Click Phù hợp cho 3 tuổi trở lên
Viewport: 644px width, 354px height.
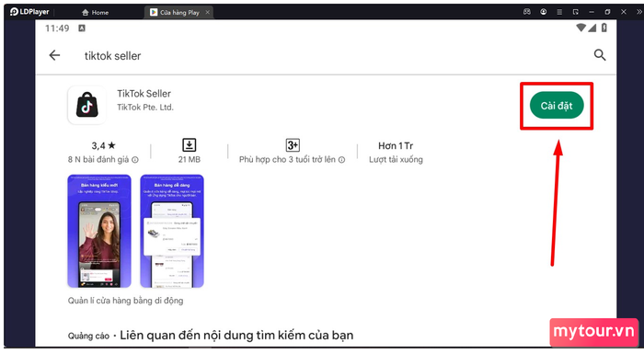[287, 160]
